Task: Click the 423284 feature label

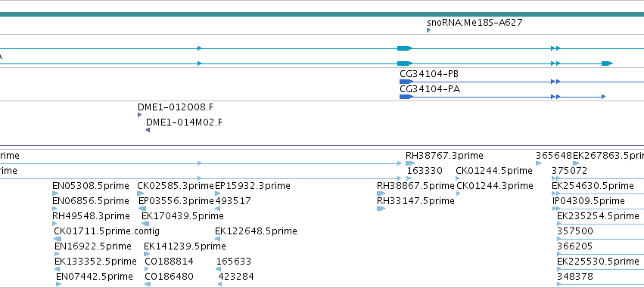Action: (236, 277)
